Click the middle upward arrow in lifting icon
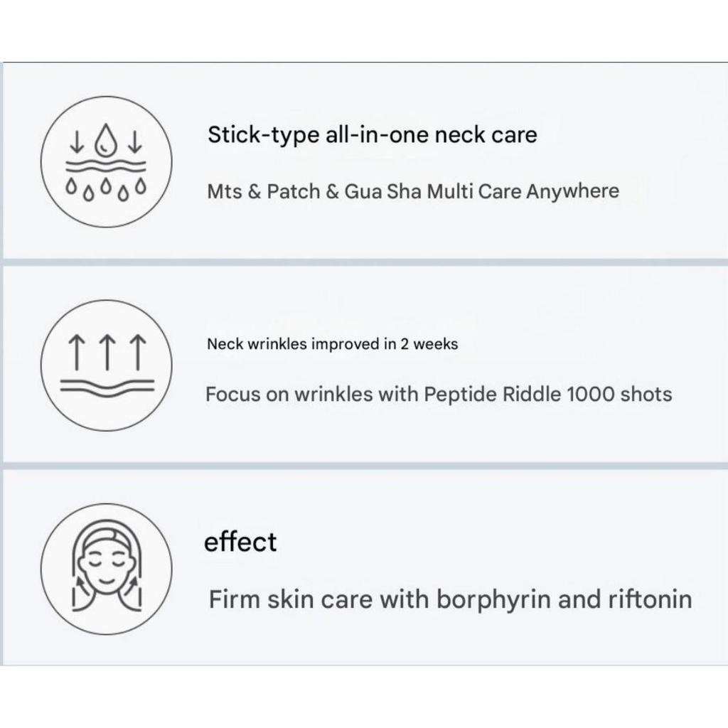728x728 pixels. [106, 353]
